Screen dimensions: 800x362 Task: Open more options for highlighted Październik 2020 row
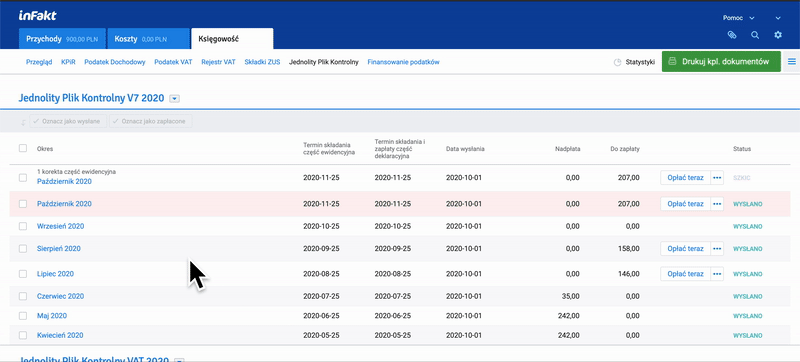717,204
